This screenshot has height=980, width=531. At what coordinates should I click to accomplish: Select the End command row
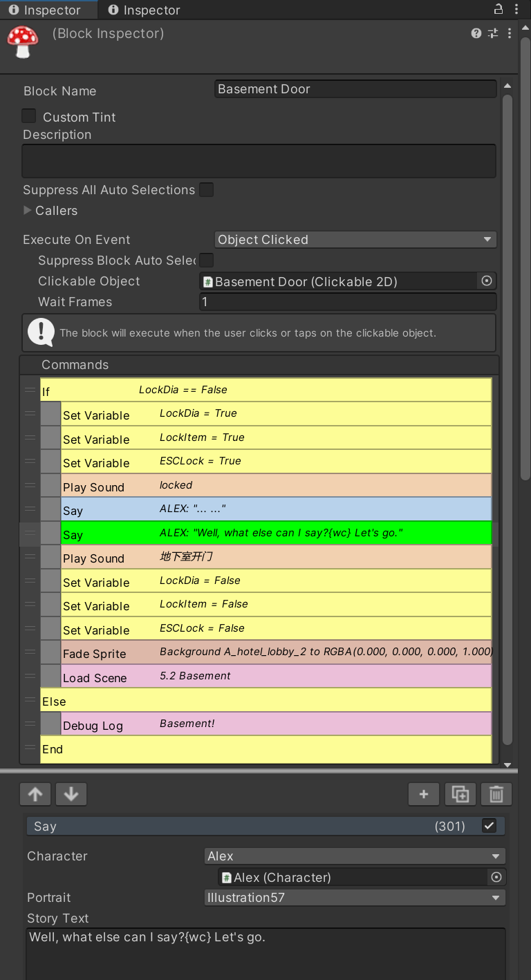265,748
